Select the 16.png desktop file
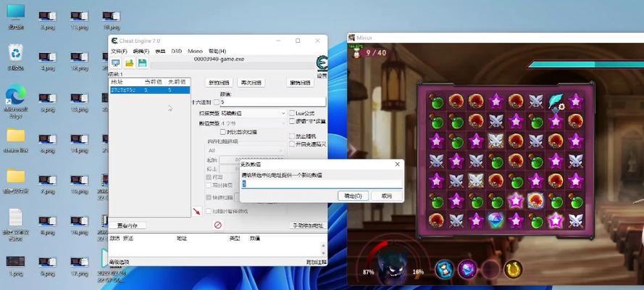Image resolution: width=644 pixels, height=290 pixels. pyautogui.click(x=79, y=225)
